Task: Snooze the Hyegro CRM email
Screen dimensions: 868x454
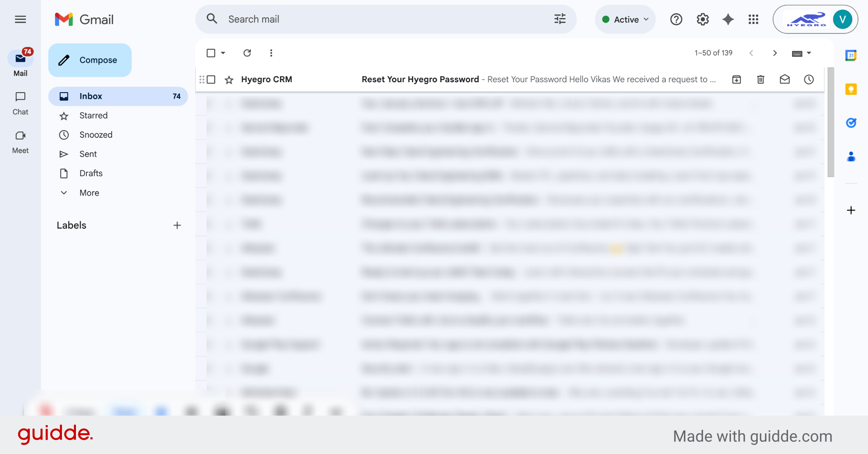Action: coord(809,79)
